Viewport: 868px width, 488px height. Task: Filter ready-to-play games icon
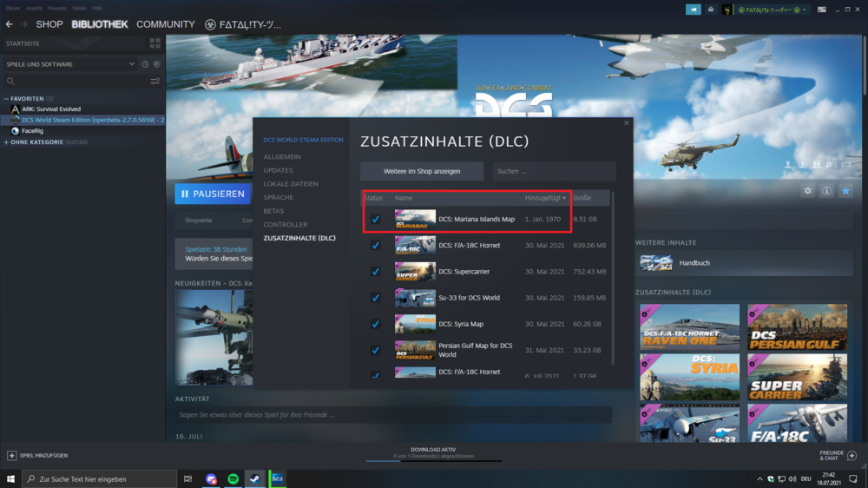click(x=157, y=64)
